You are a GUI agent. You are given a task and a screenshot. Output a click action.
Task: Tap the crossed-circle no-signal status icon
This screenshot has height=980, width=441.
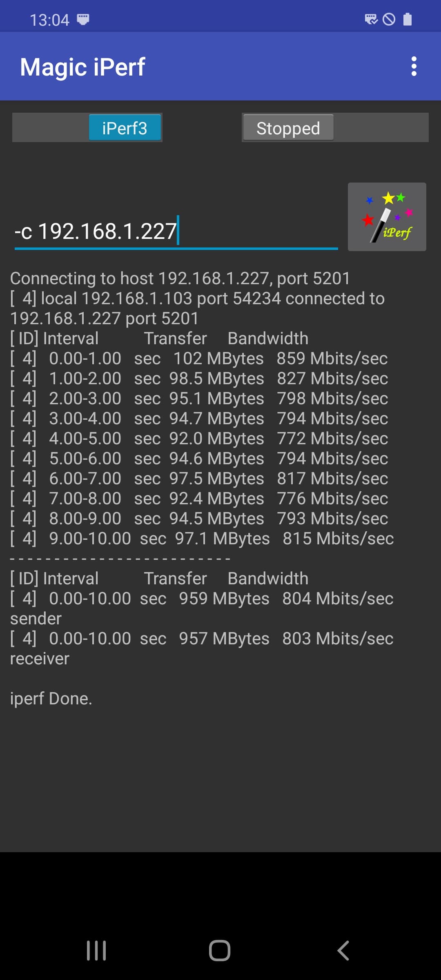[389, 19]
